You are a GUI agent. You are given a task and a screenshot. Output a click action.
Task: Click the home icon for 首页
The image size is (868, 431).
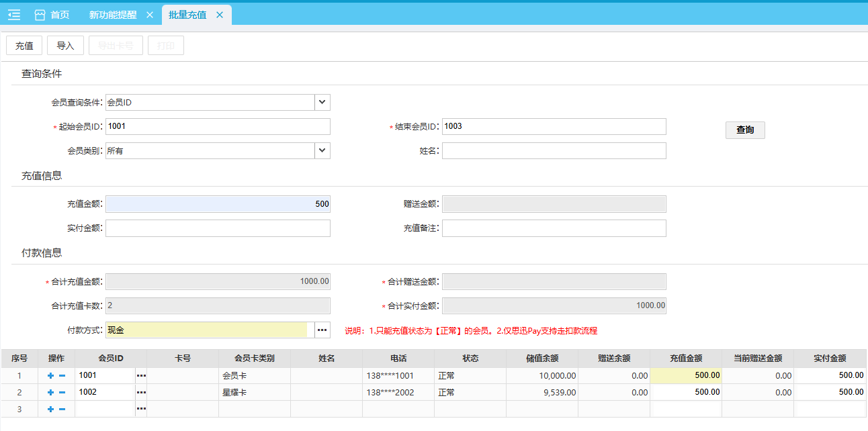[x=40, y=15]
